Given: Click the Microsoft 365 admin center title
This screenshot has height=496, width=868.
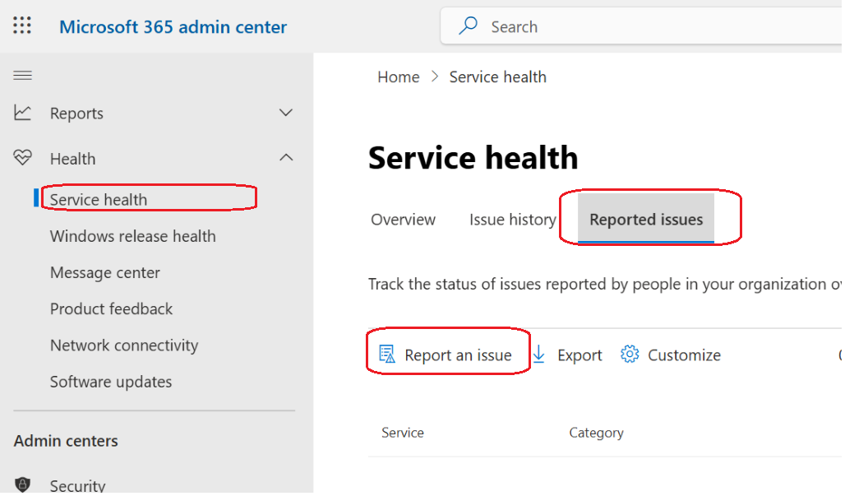Looking at the screenshot, I should click(173, 26).
